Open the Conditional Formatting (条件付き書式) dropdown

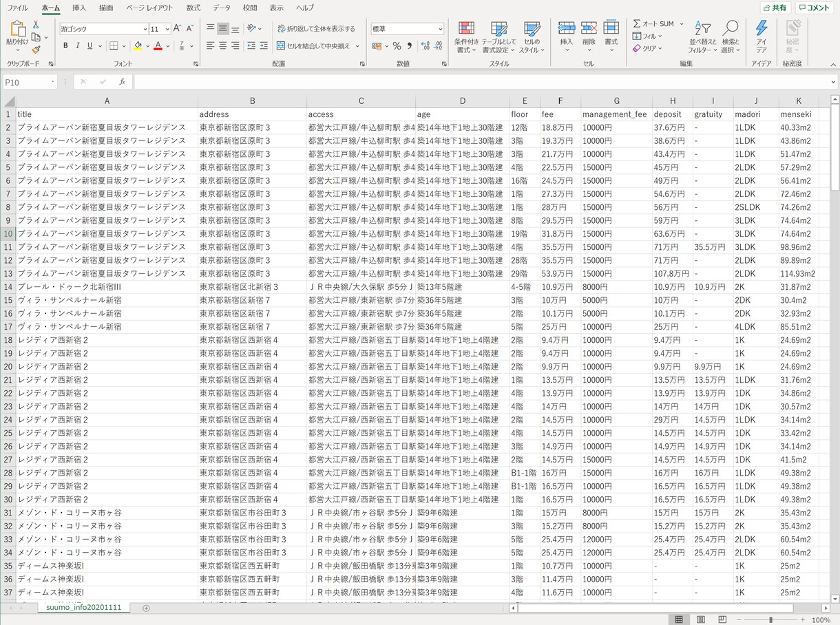(466, 37)
